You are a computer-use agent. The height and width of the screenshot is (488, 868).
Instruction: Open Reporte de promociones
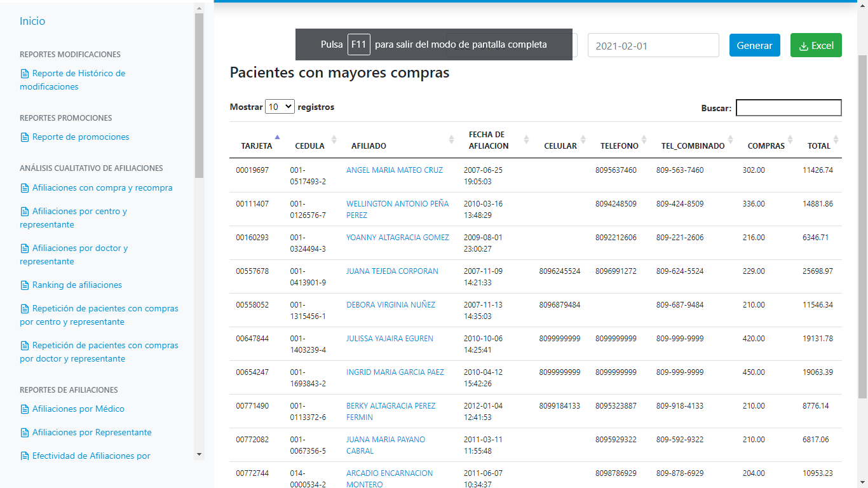pyautogui.click(x=81, y=137)
